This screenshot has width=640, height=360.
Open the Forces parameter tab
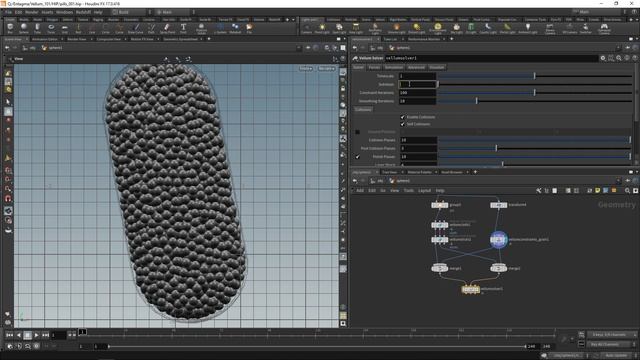pos(374,67)
